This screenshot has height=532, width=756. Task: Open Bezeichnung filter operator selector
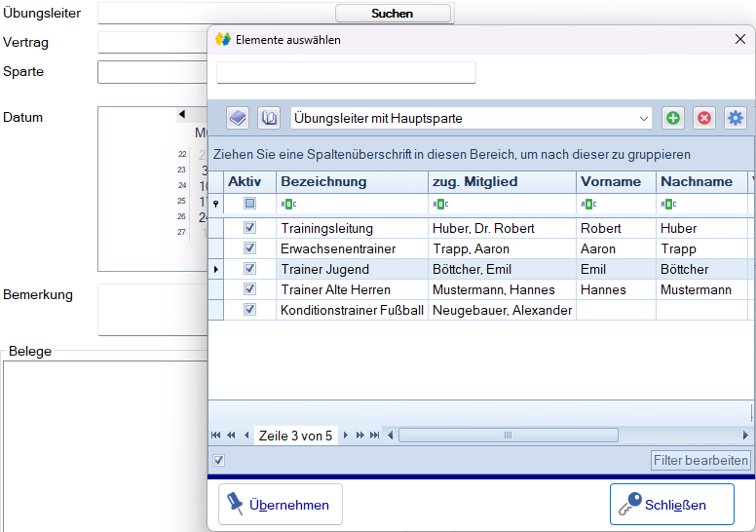tap(289, 205)
